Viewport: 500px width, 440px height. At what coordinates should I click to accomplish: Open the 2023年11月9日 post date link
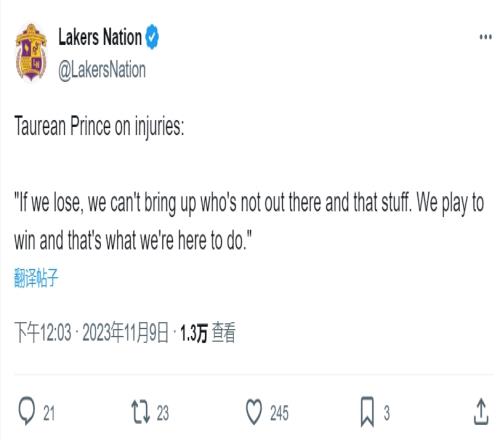(126, 332)
